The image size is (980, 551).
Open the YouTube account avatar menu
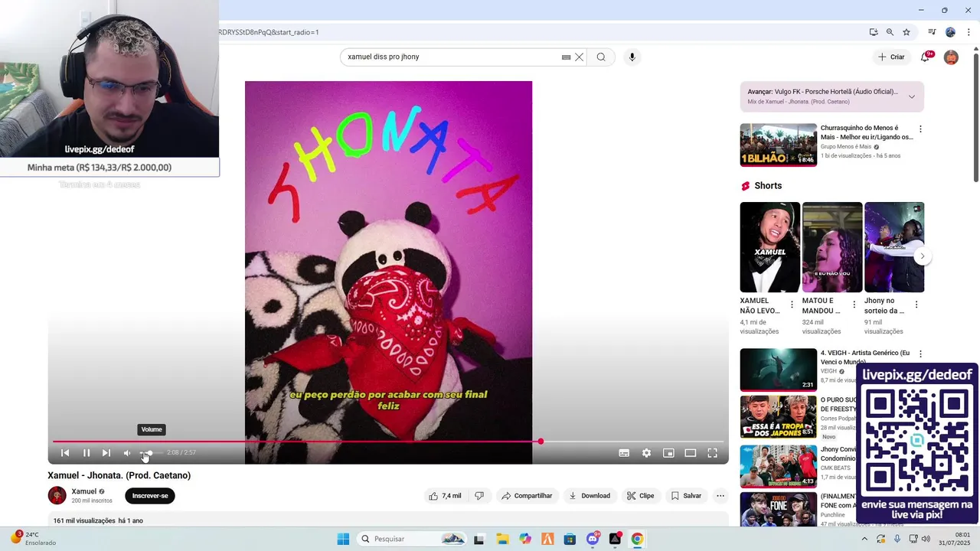point(951,57)
